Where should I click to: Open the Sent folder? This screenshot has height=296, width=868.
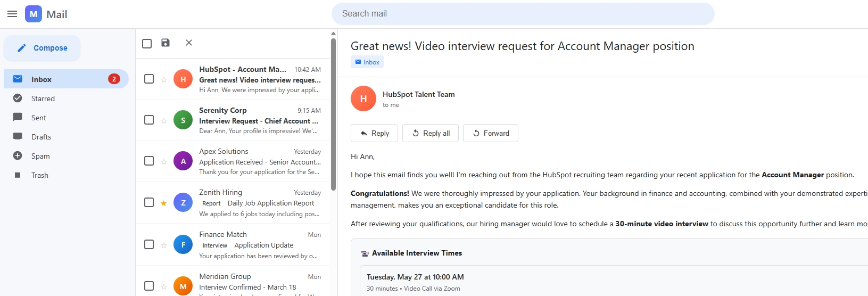[66, 118]
